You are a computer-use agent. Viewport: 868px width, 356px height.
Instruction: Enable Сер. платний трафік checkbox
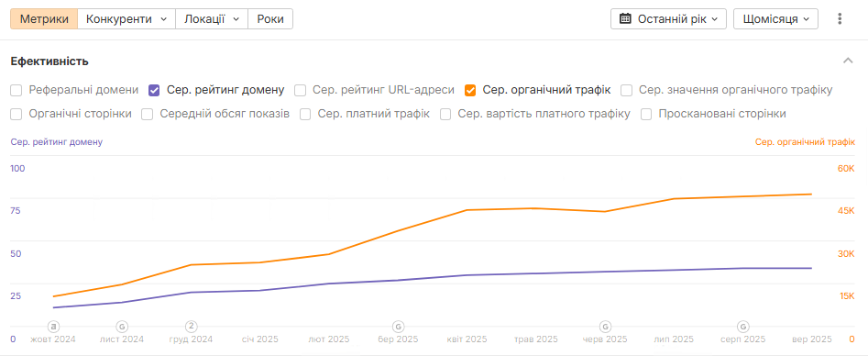[x=305, y=114]
